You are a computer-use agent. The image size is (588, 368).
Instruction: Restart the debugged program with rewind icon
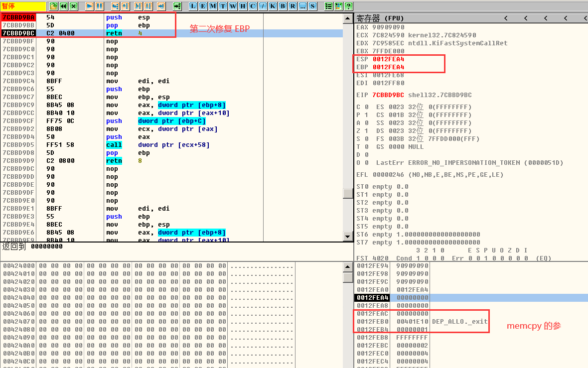coord(64,6)
